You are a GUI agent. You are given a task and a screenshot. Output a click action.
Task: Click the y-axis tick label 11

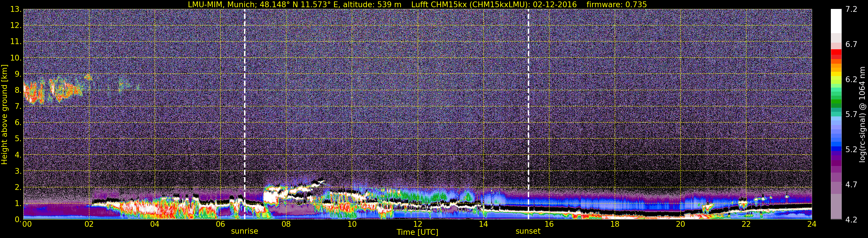click(x=16, y=42)
